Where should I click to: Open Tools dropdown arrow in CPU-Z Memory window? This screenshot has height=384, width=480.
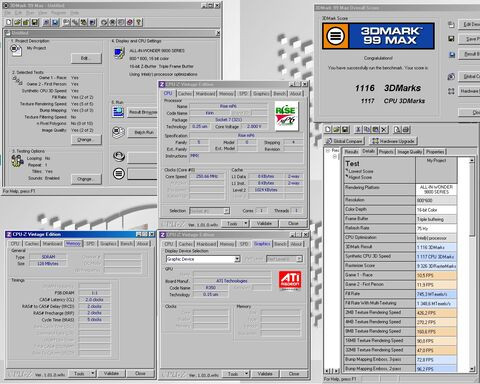pyautogui.click(x=93, y=374)
